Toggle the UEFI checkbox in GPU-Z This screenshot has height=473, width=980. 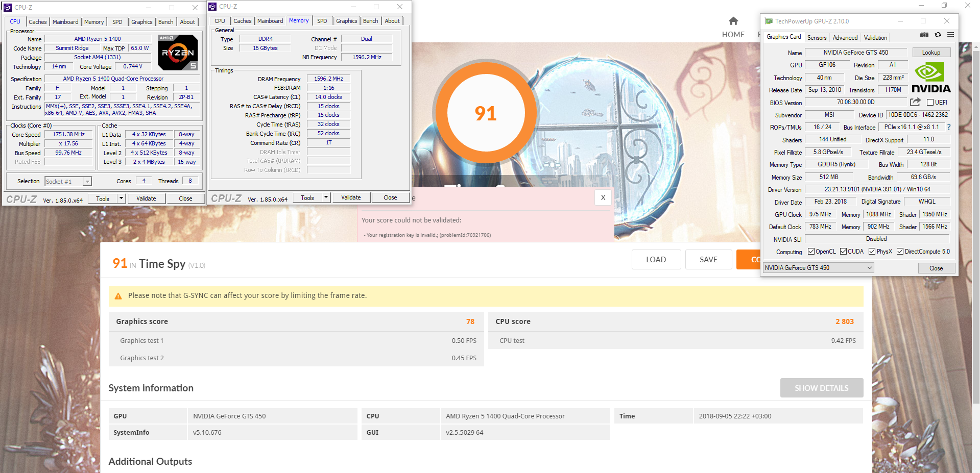coord(930,103)
